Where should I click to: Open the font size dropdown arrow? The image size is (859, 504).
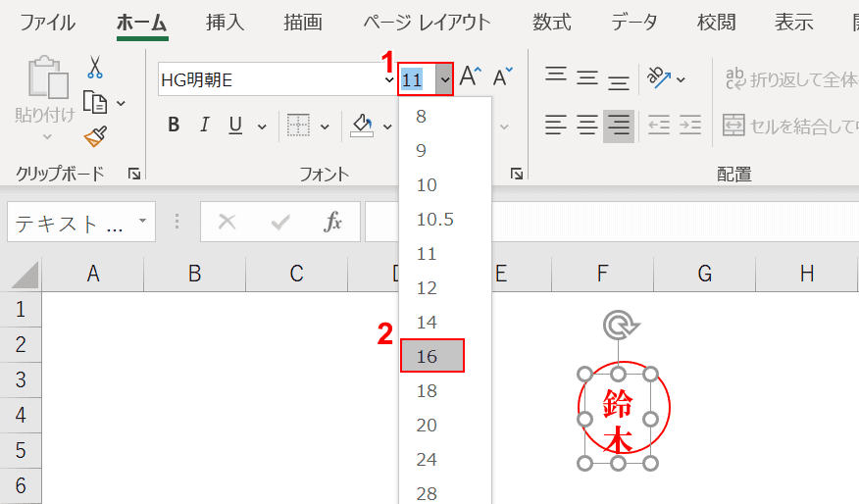[445, 79]
